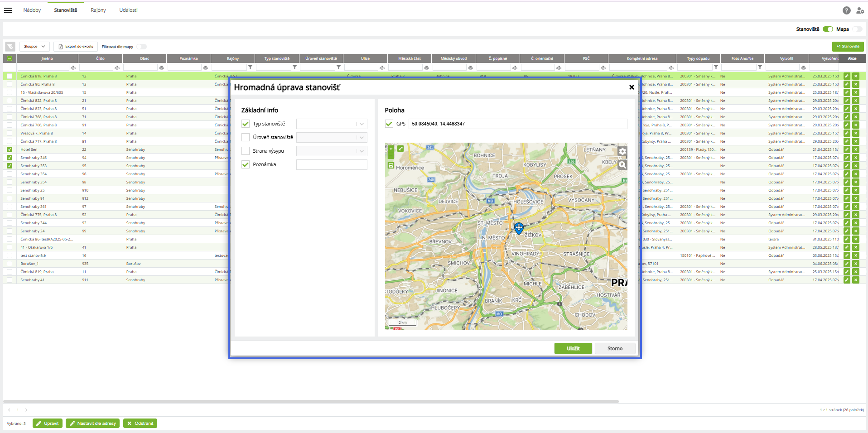Image resolution: width=868 pixels, height=433 pixels.
Task: Click the map print icon
Action: (391, 165)
